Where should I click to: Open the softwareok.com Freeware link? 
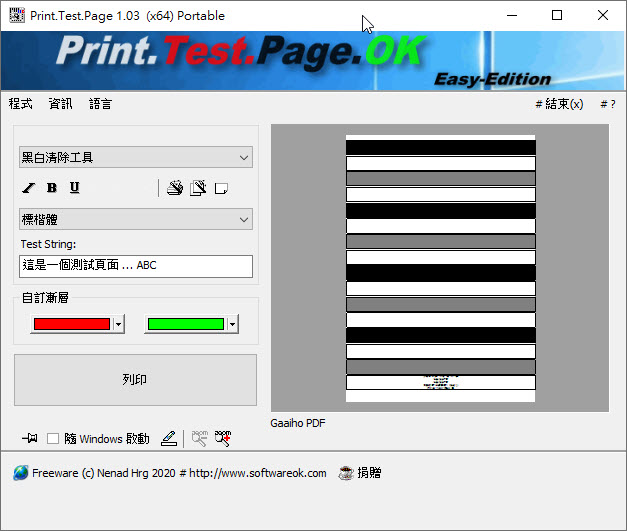pyautogui.click(x=179, y=473)
